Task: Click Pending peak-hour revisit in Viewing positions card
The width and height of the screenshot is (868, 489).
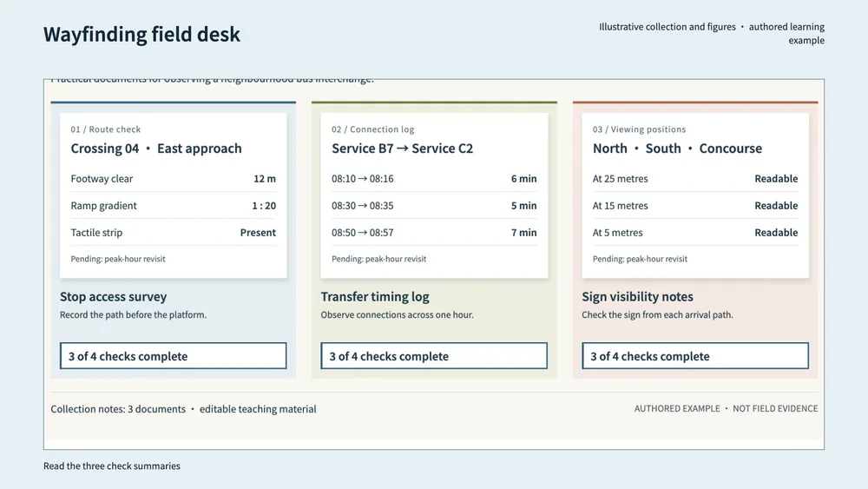Action: (640, 259)
